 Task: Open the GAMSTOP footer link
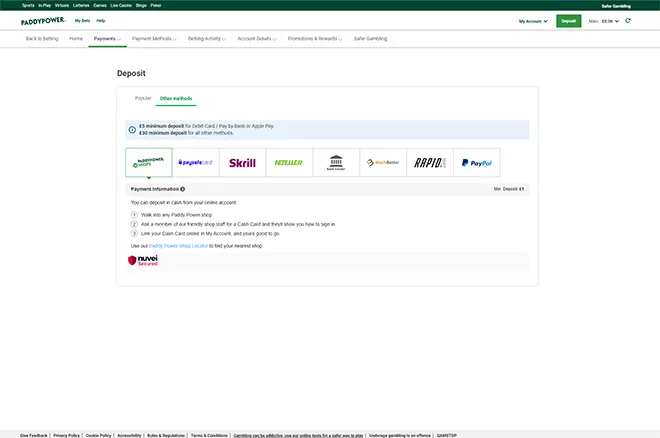point(447,435)
